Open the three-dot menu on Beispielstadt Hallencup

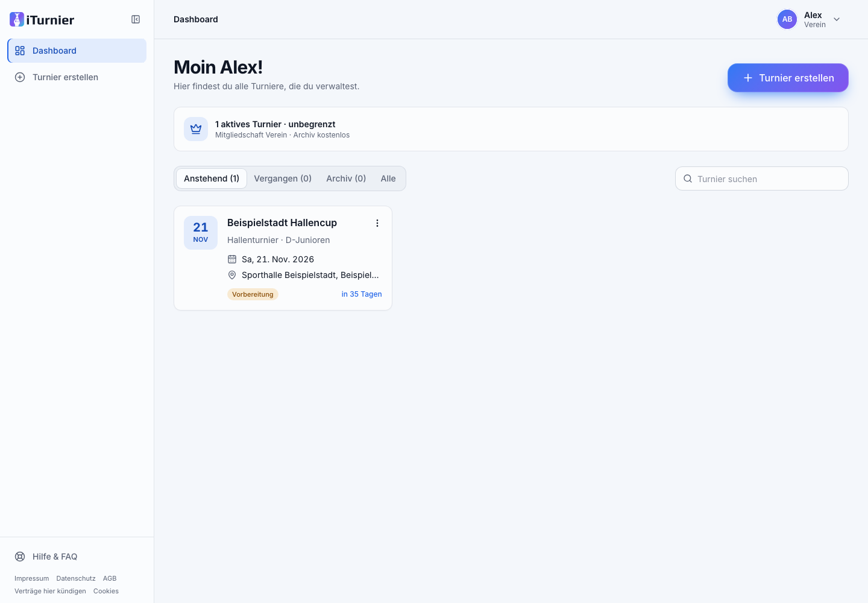377,223
